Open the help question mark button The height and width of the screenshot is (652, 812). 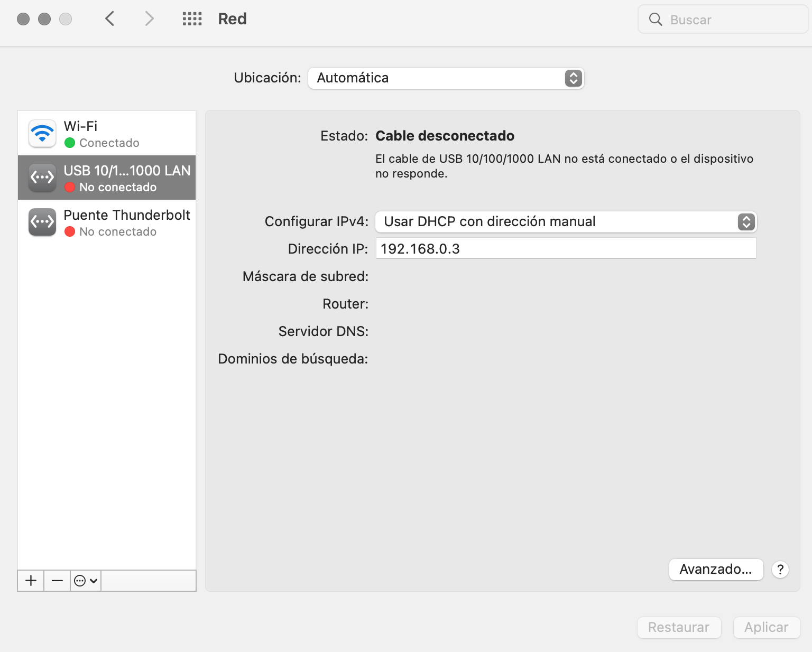pos(780,570)
